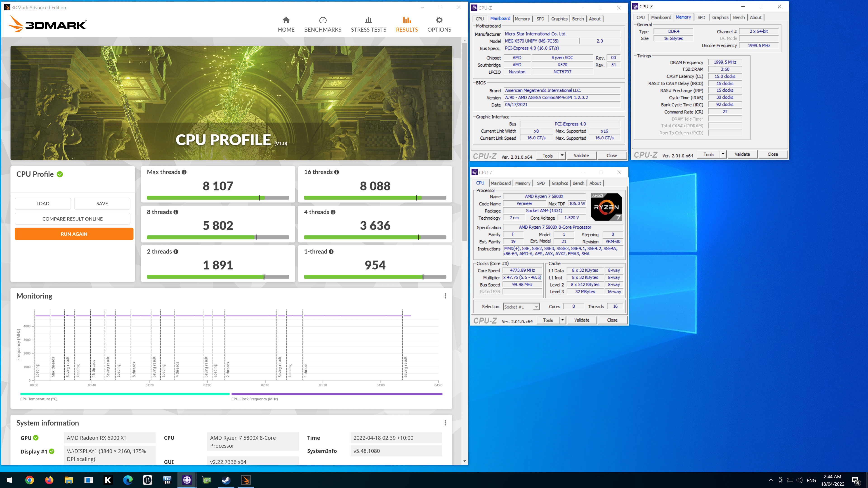Expand Tools dropdown in Memory CPU-Z window

tap(723, 154)
